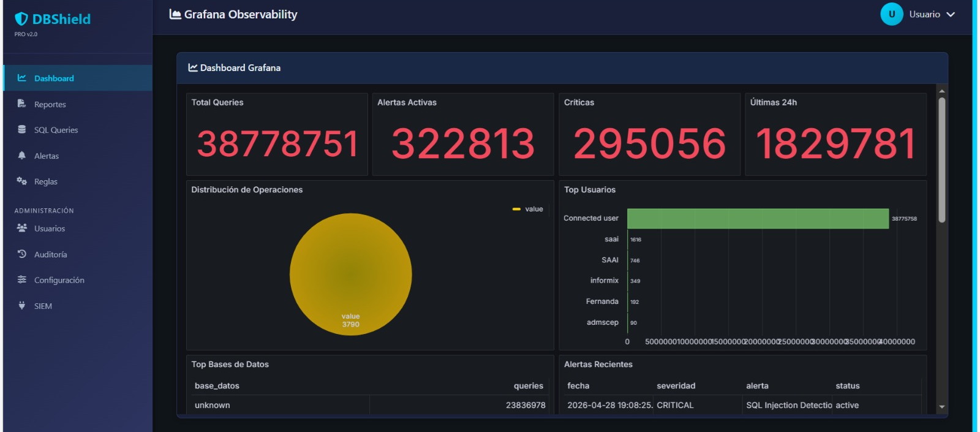
Task: Click the Top Usuarios panel title
Action: click(x=590, y=189)
